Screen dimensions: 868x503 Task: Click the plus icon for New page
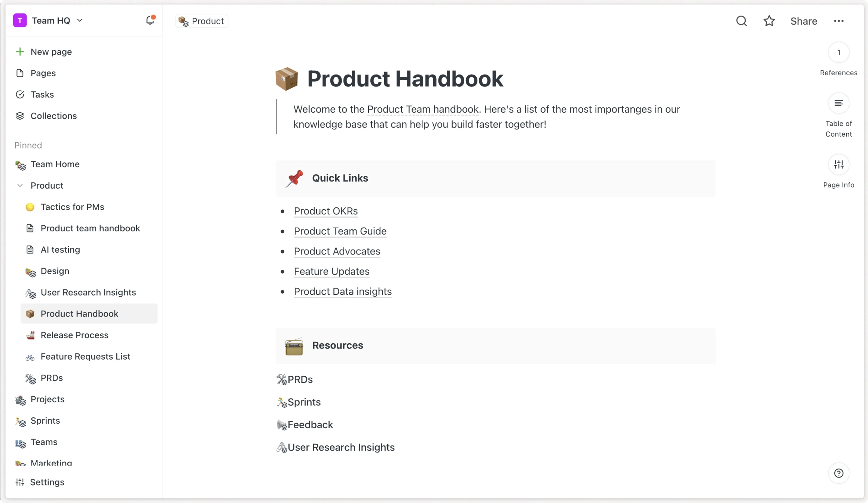(20, 52)
